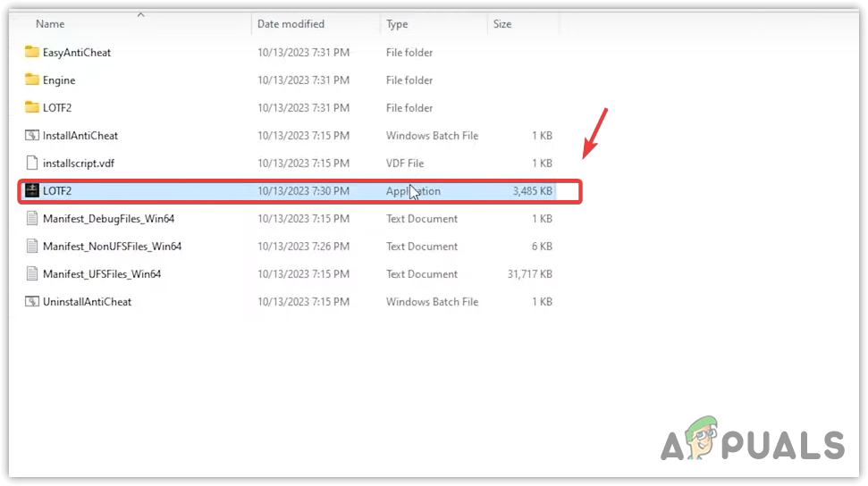Click EasyAntiCheat's File folder type cell
Image resolution: width=868 pixels, height=486 pixels.
(x=409, y=52)
